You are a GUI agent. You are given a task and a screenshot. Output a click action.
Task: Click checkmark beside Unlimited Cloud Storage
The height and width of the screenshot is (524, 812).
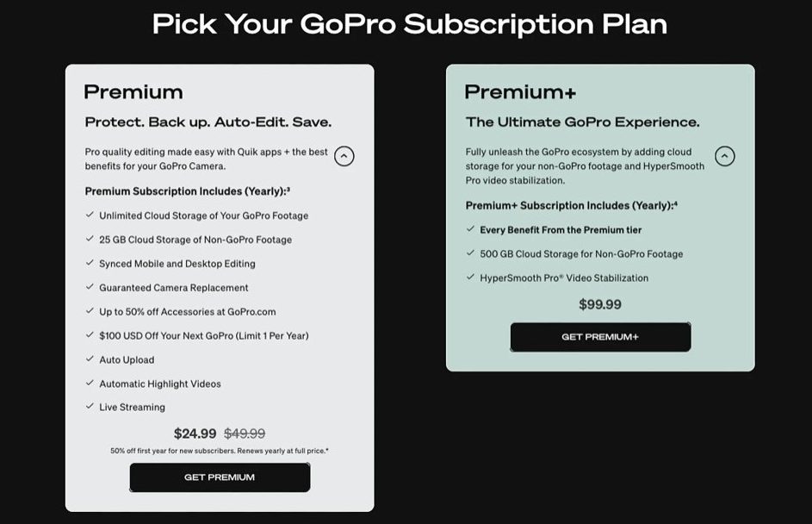(90, 215)
